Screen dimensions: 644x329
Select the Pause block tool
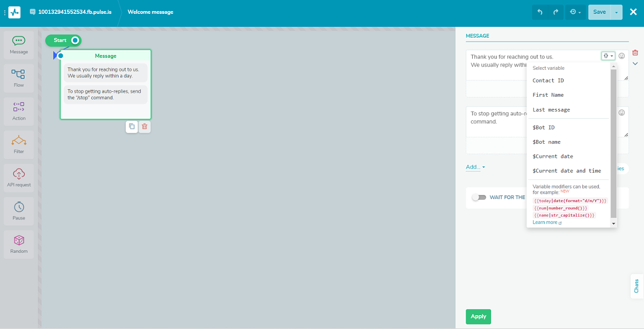18,211
